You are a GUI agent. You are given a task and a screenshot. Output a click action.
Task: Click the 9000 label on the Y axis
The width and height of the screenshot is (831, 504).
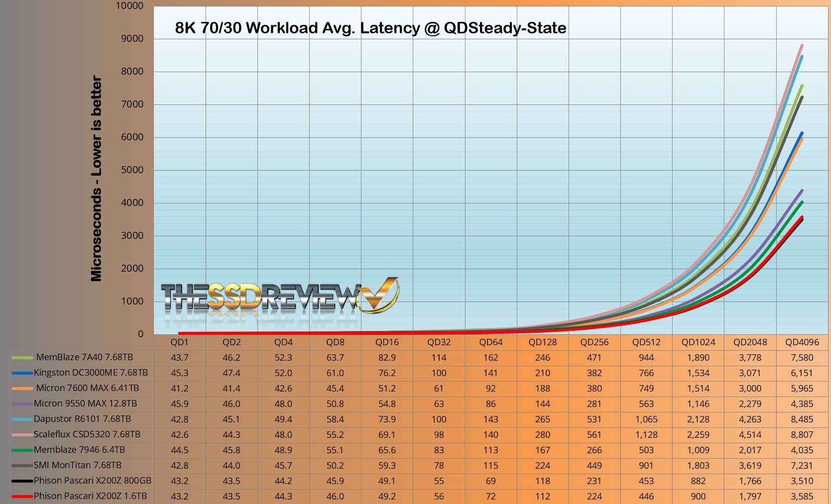(x=132, y=39)
